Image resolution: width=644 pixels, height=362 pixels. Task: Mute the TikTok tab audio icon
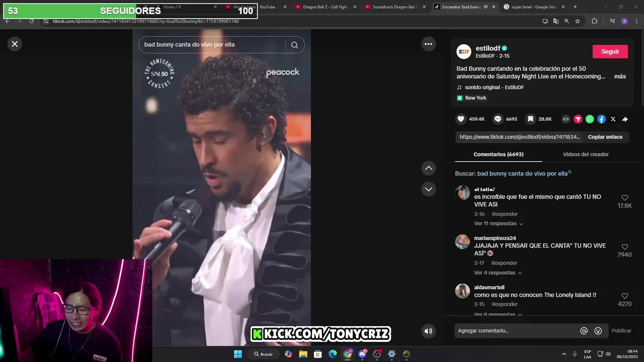click(x=486, y=7)
